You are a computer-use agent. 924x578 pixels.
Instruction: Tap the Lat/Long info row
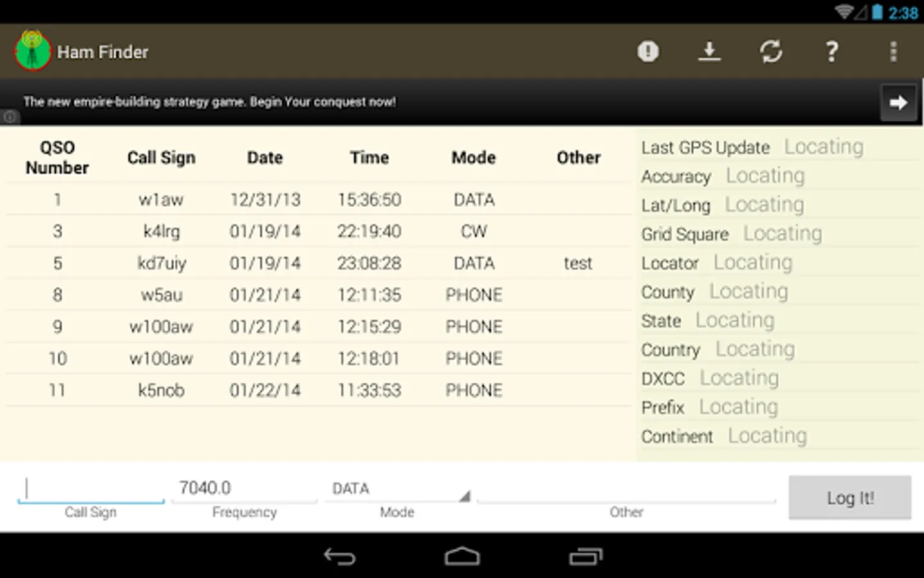pos(779,205)
